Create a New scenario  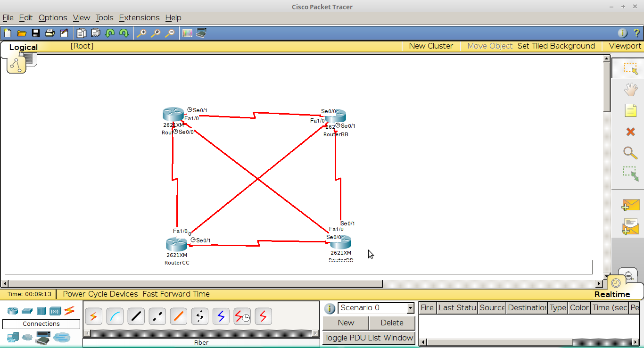pyautogui.click(x=346, y=323)
